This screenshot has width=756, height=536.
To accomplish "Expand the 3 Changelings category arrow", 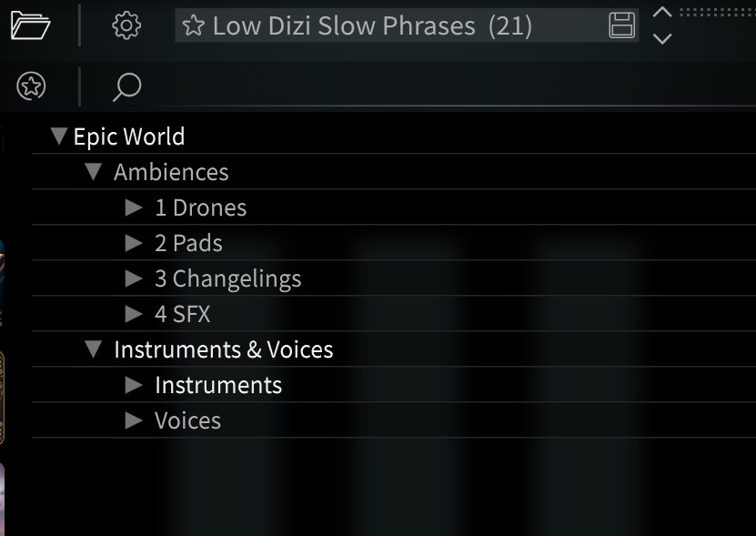I will pos(134,278).
